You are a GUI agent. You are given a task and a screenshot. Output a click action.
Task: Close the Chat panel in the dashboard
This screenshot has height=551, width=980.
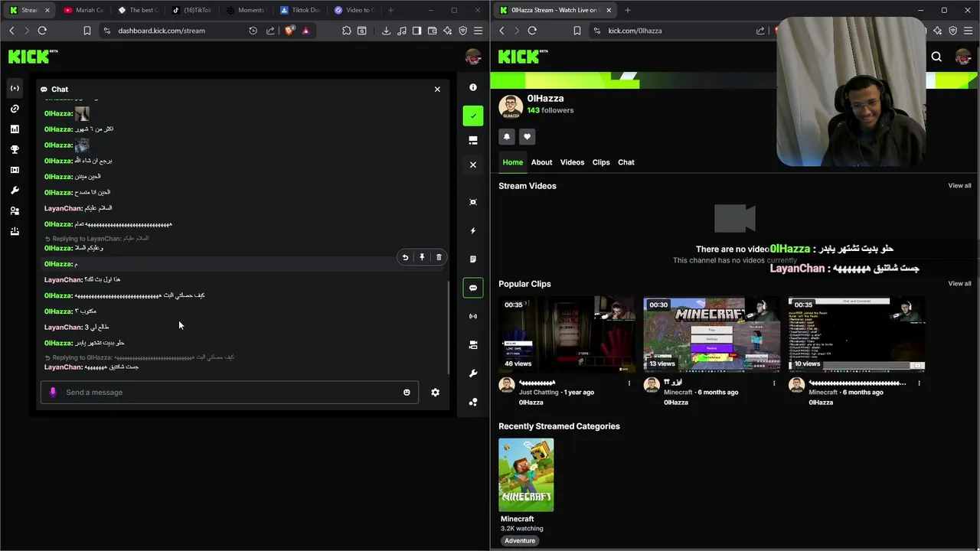click(437, 90)
